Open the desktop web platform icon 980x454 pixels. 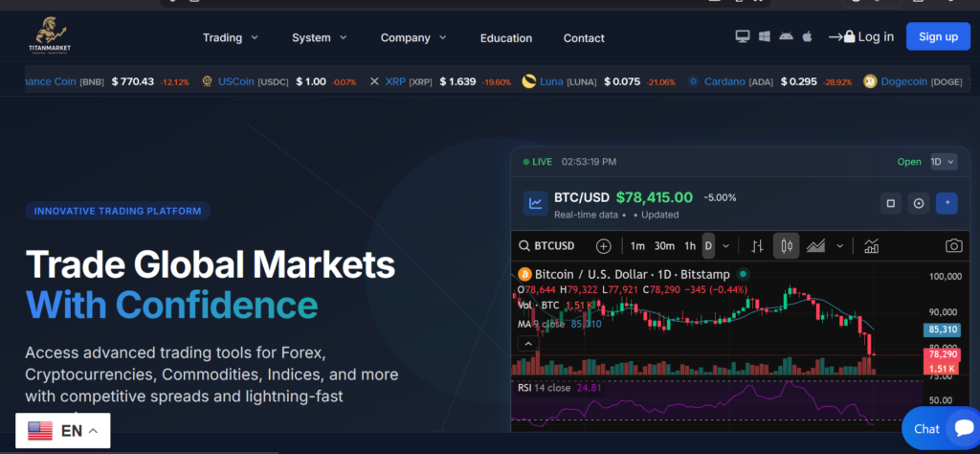[x=743, y=37]
